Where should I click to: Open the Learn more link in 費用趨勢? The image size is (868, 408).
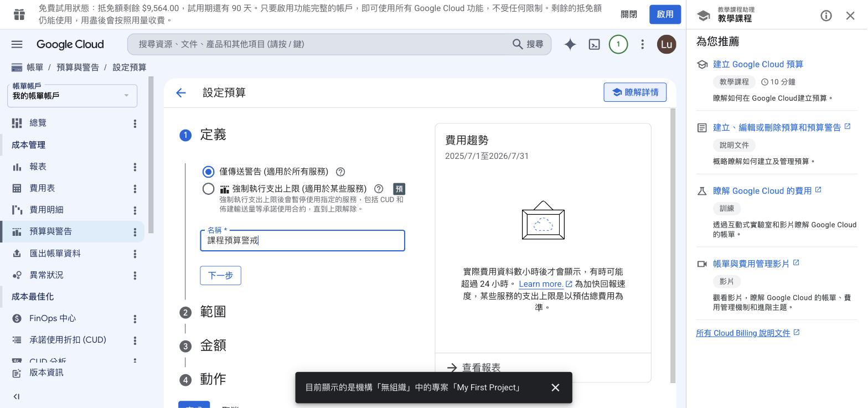click(x=545, y=284)
